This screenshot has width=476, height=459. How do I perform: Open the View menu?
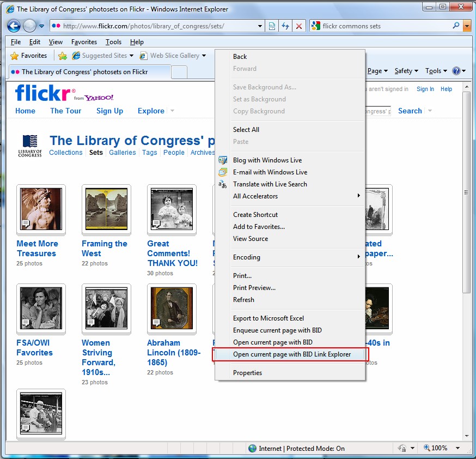56,42
